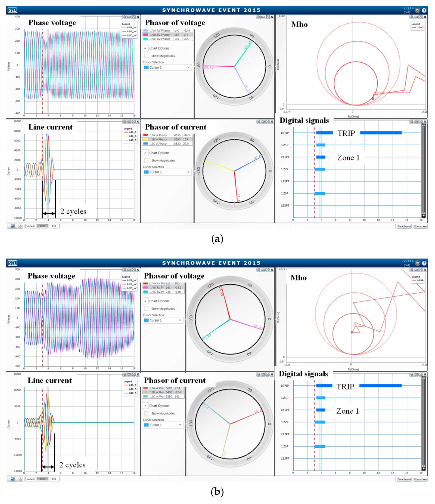Open the help question mark in window (a)

[424, 10]
